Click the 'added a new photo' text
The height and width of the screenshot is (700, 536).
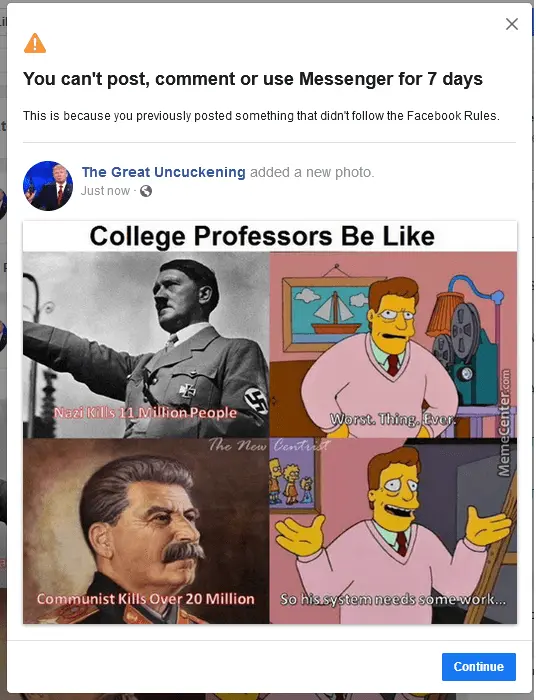[312, 172]
